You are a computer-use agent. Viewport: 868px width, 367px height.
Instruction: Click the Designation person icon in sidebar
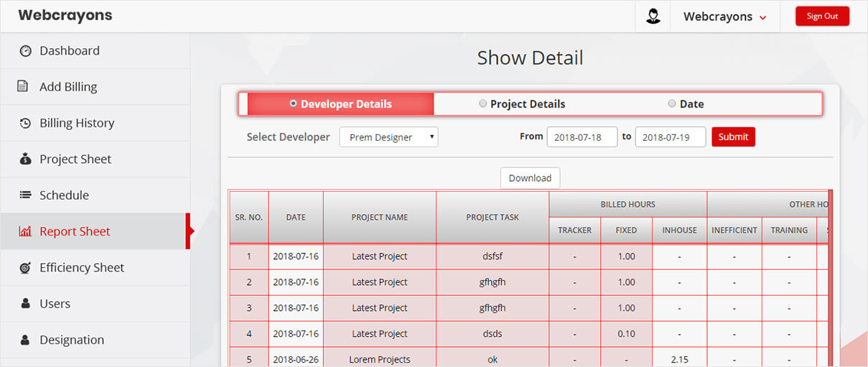(x=25, y=340)
